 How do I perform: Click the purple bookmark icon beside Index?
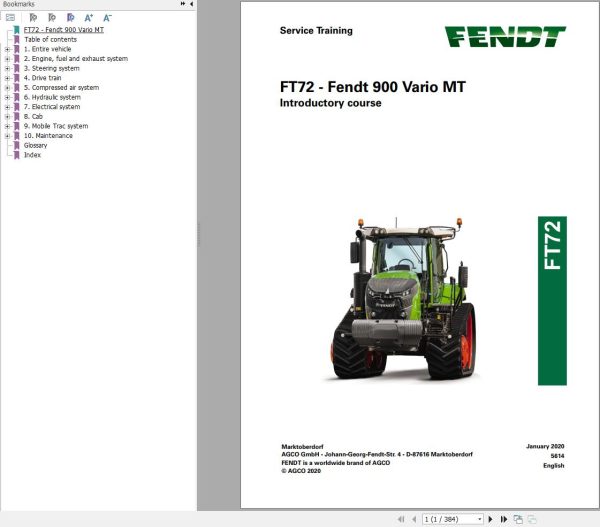click(x=16, y=155)
